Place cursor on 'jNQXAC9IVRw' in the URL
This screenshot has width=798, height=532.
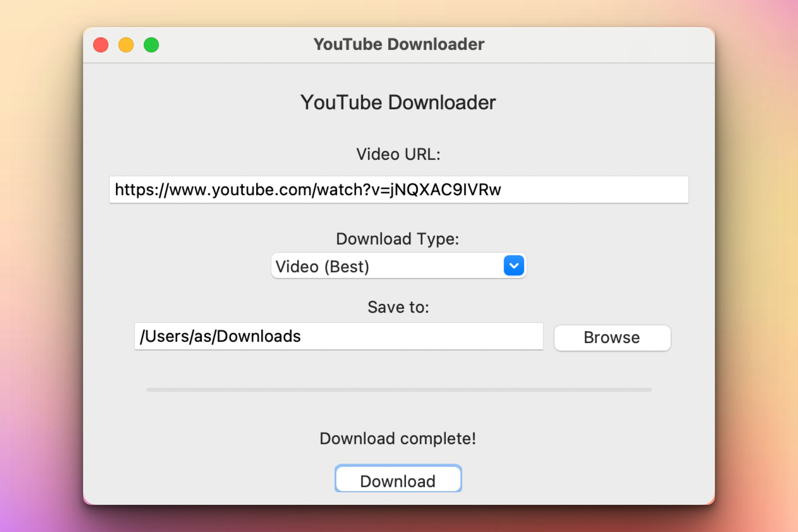click(x=445, y=190)
